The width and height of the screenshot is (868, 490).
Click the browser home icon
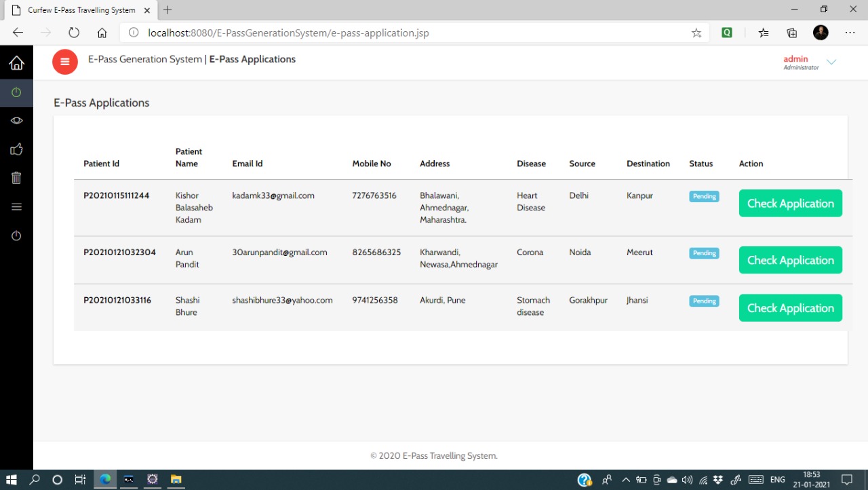pos(102,33)
